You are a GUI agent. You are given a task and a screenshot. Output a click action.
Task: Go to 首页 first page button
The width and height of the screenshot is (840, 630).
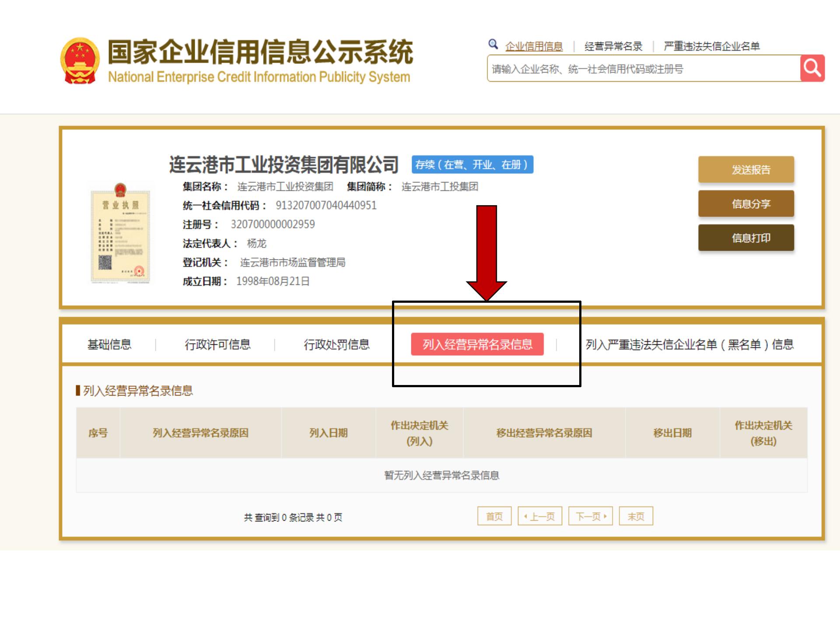494,516
